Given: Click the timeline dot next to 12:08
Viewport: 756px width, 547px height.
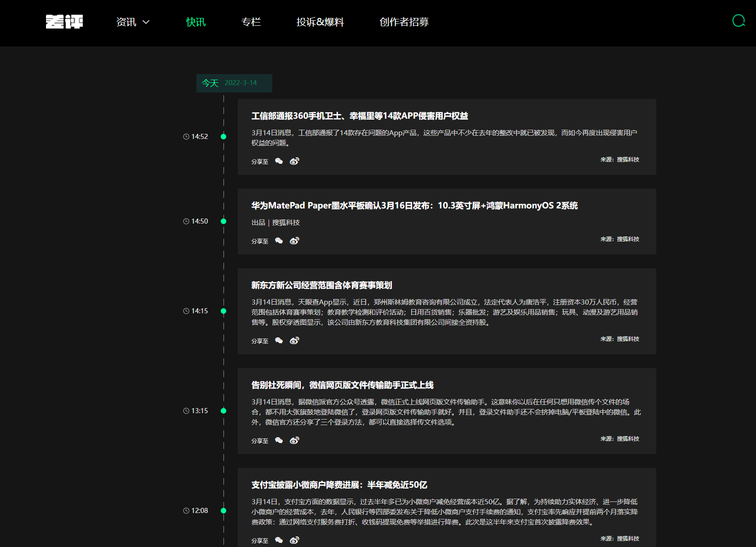Looking at the screenshot, I should [x=223, y=511].
